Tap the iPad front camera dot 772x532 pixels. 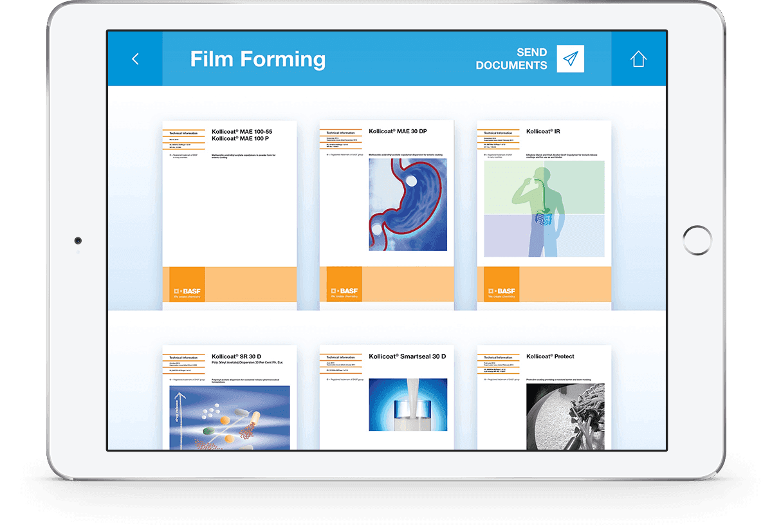78,241
